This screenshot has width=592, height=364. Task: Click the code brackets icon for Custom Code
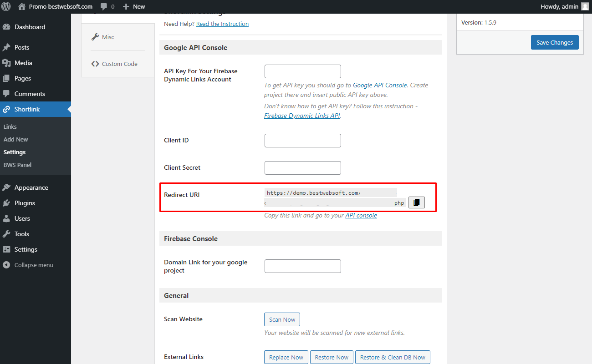[95, 64]
